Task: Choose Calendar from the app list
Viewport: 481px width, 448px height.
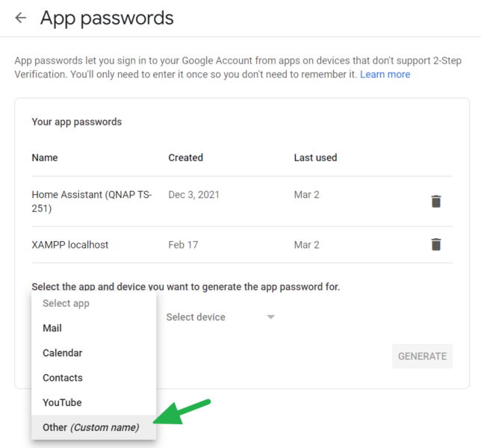Action: [63, 353]
